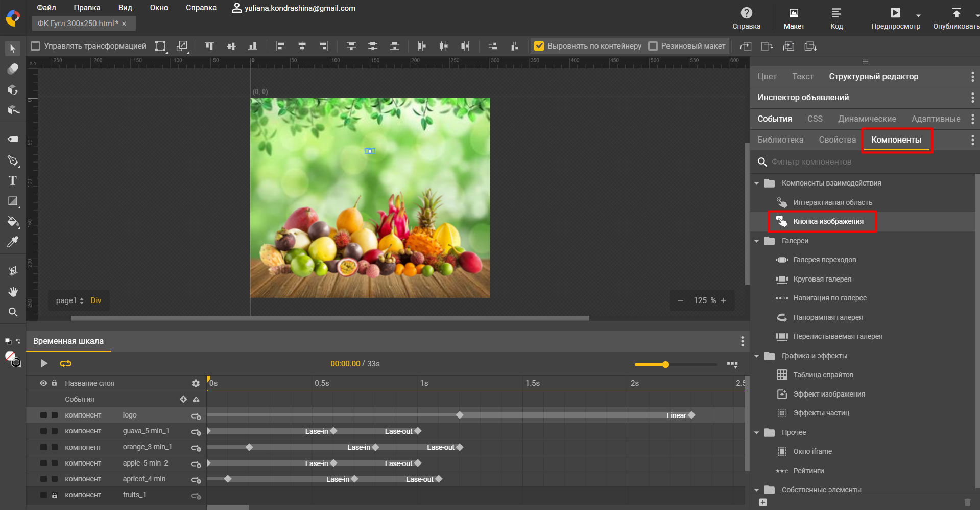This screenshot has height=510, width=980.
Task: Click the add keyframe diamond icon in events row
Action: 183,399
